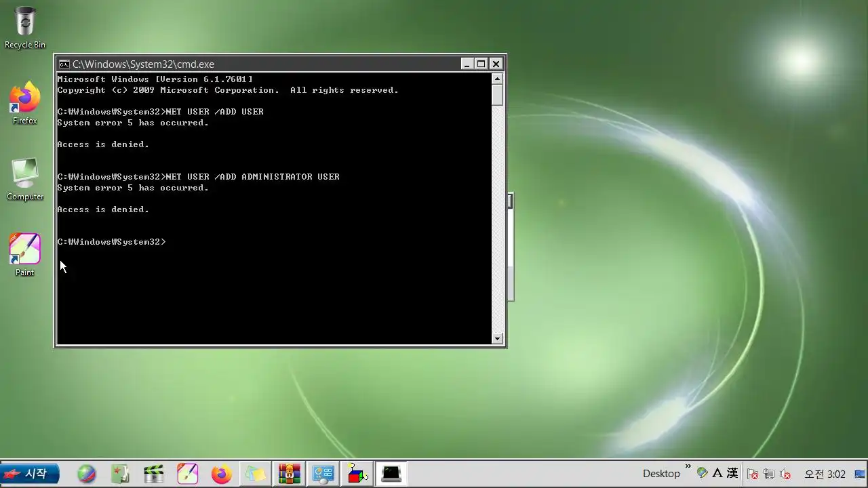
Task: Click the 'Microsoft Windows [Version 6.1.7601]' line
Action: pos(155,79)
